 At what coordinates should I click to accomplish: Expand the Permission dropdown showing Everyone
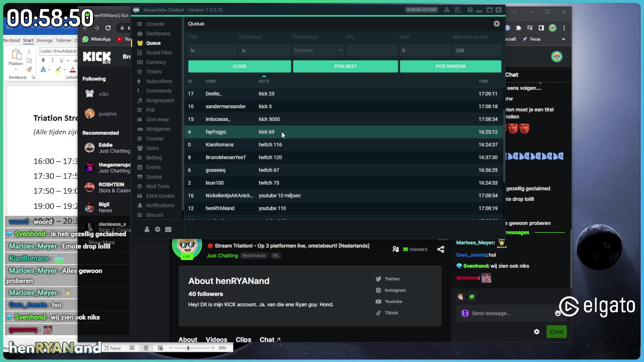(x=318, y=50)
